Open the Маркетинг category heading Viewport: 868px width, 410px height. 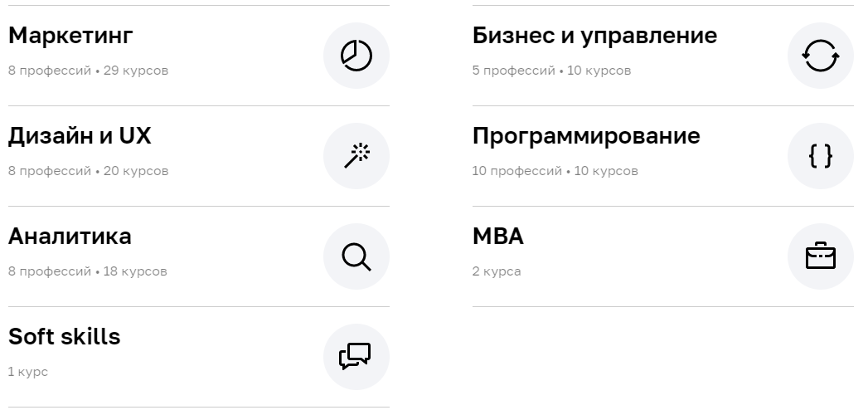70,36
